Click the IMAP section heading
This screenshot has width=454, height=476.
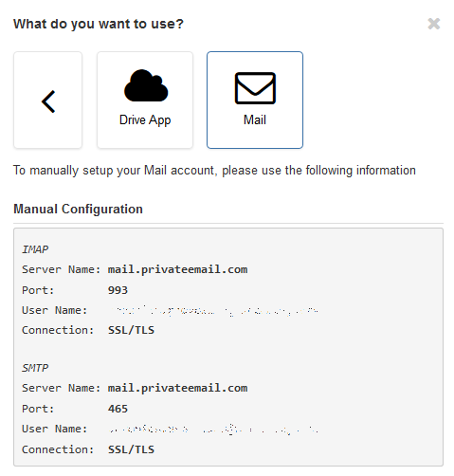[35, 249]
